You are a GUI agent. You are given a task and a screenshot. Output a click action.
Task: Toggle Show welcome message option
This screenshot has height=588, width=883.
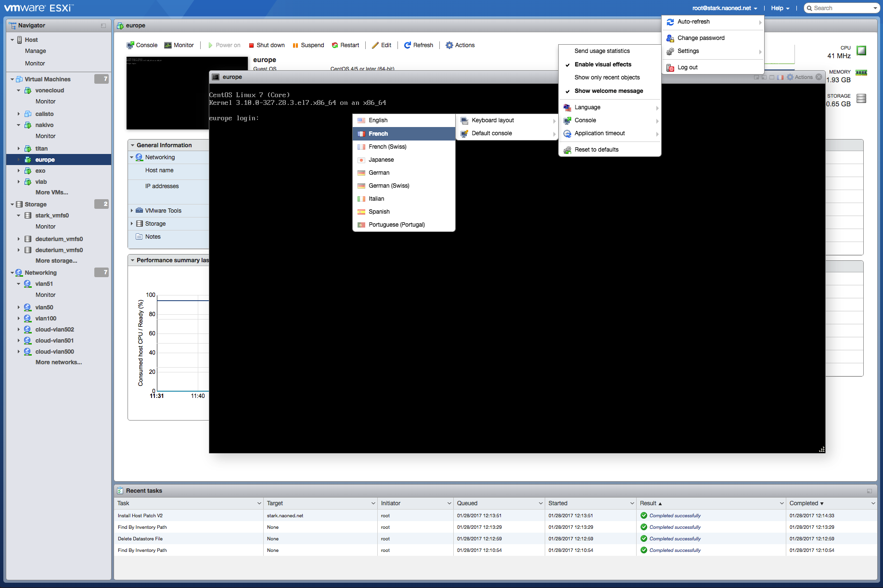pos(610,91)
